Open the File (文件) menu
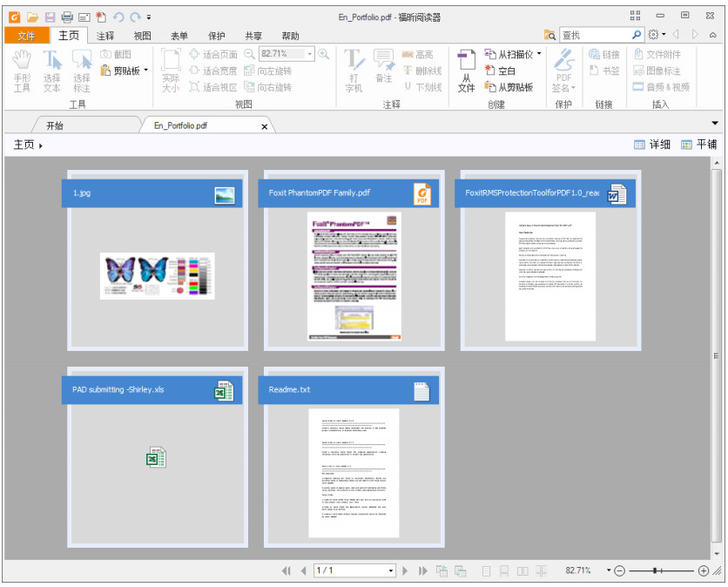728x587 pixels. tap(26, 36)
